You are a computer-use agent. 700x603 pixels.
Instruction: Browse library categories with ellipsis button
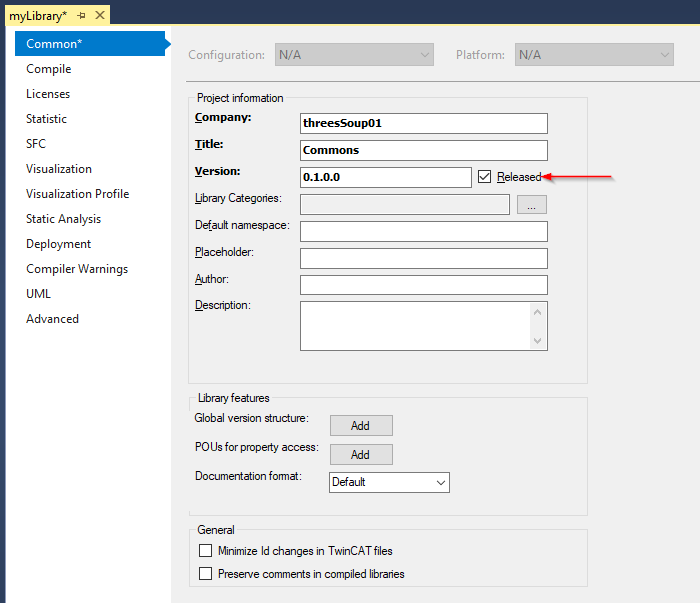[532, 204]
